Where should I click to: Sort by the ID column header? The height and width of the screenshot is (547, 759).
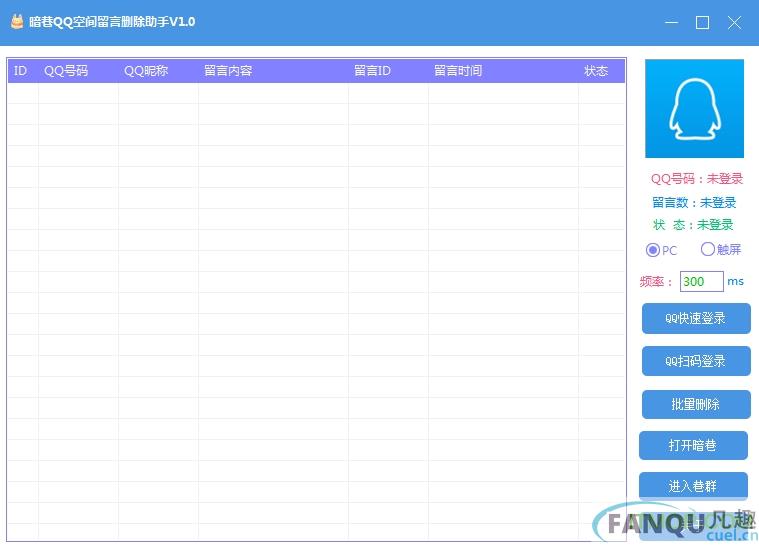23,71
